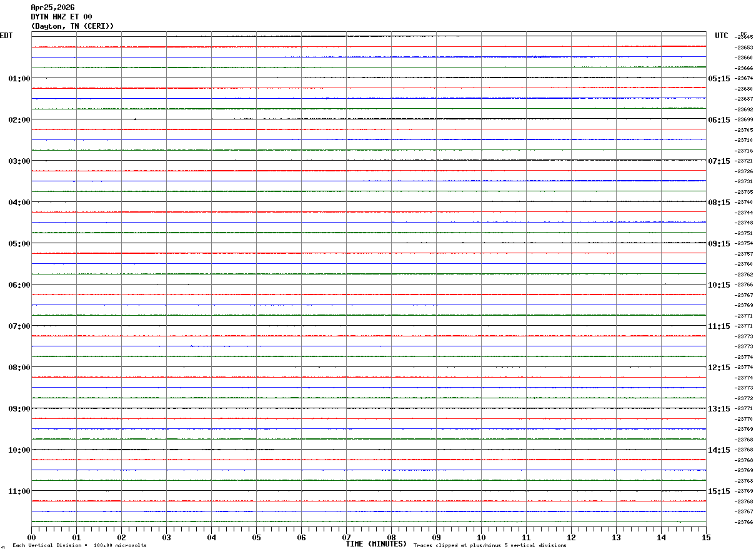The image size is (756, 554).
Task: Click the location label '(Dayton, TN (CERI))'
Action: pyautogui.click(x=72, y=26)
